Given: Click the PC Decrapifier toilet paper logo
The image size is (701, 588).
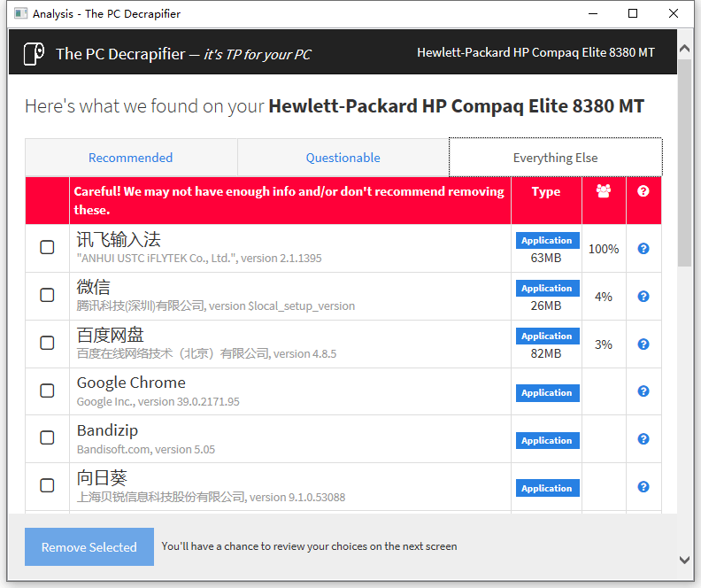Looking at the screenshot, I should (34, 54).
